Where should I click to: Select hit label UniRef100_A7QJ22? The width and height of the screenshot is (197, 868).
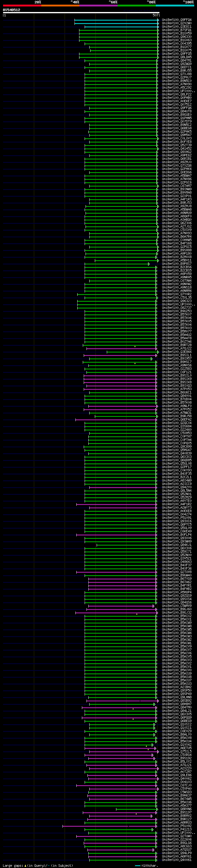[x=177, y=348]
